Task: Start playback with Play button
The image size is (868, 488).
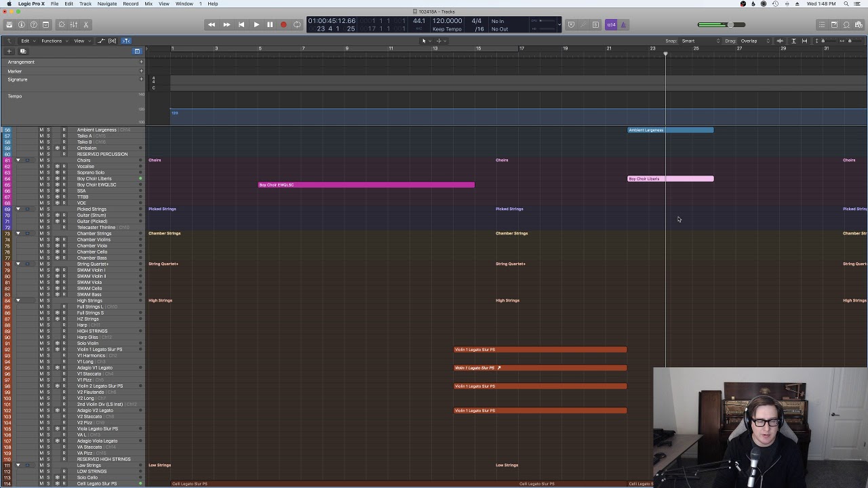Action: [x=256, y=24]
